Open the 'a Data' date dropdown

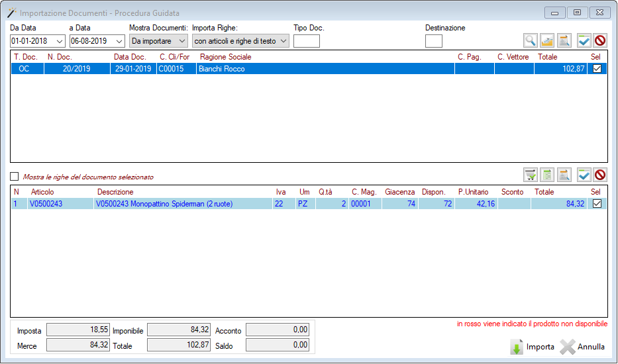coord(119,41)
